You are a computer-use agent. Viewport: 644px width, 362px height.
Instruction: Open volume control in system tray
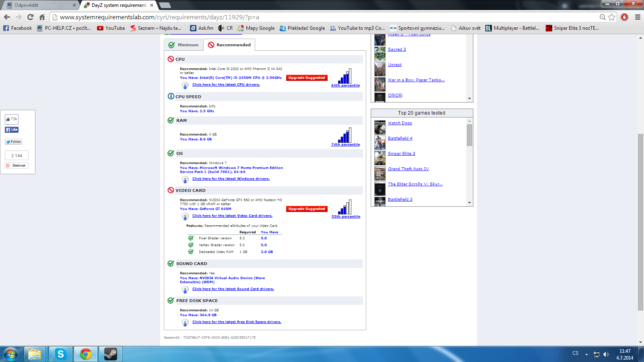[x=606, y=354]
